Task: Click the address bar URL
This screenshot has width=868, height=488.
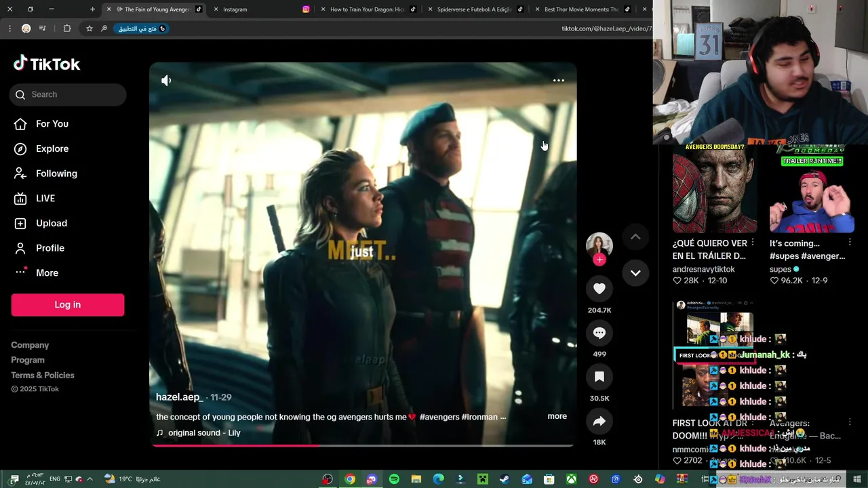Action: [606, 28]
